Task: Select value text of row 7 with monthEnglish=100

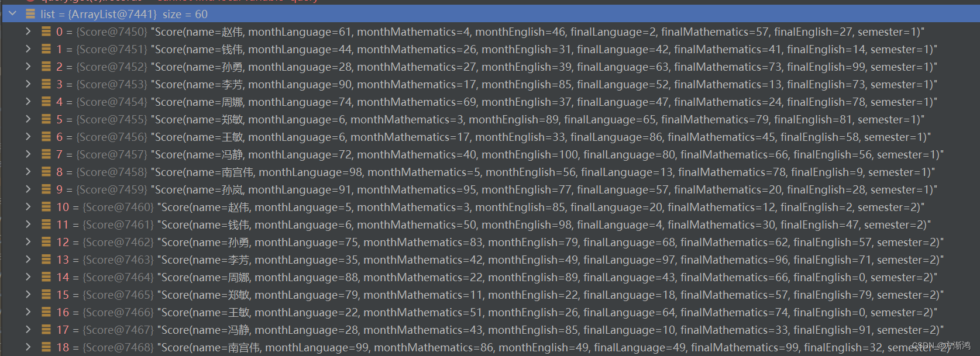Action: (x=547, y=154)
